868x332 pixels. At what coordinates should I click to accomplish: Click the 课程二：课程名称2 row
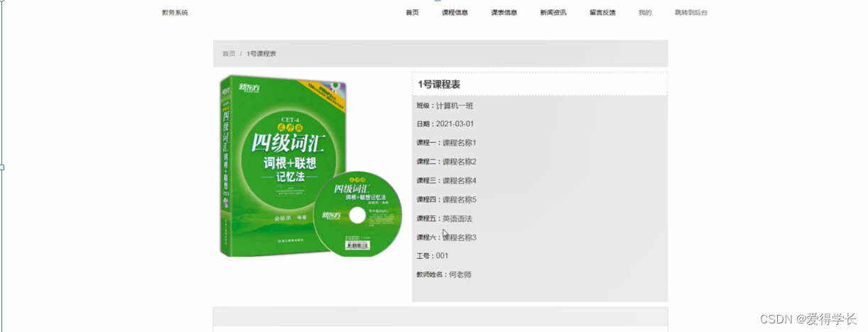(x=446, y=162)
